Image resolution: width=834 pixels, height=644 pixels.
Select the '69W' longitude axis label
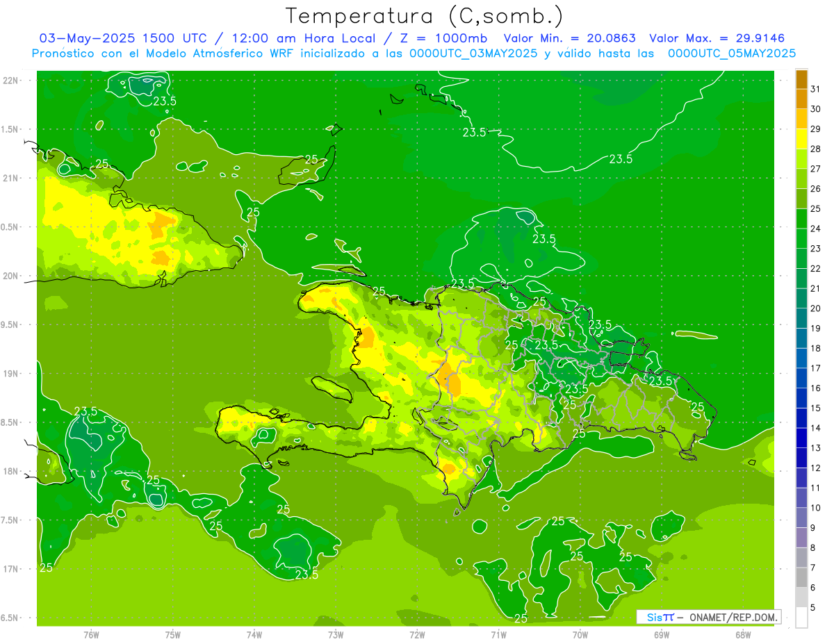click(662, 636)
